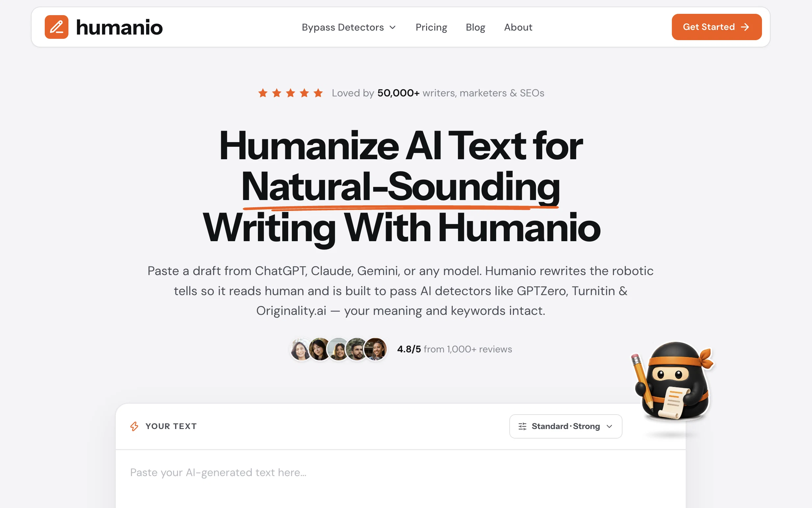Click the Get Started button
This screenshot has width=812, height=508.
(x=717, y=27)
